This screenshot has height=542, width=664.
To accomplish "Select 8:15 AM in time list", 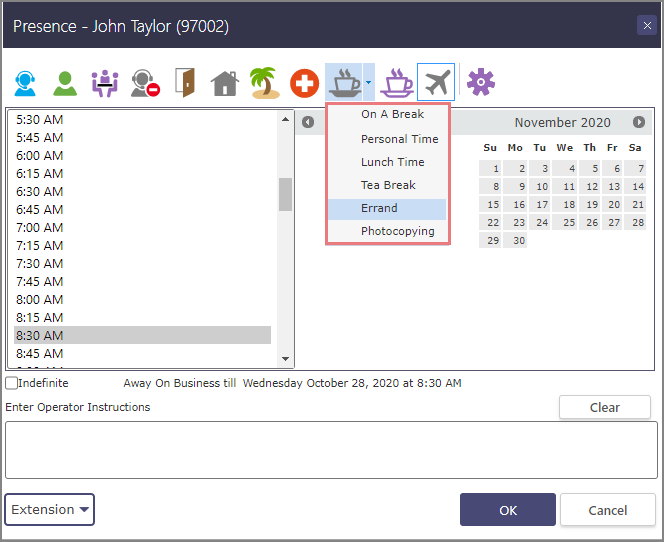I will [x=142, y=318].
